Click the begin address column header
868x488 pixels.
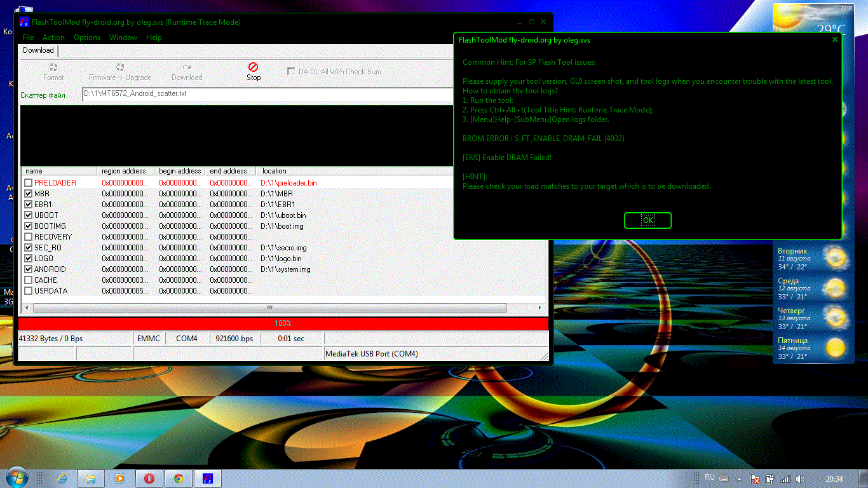180,171
